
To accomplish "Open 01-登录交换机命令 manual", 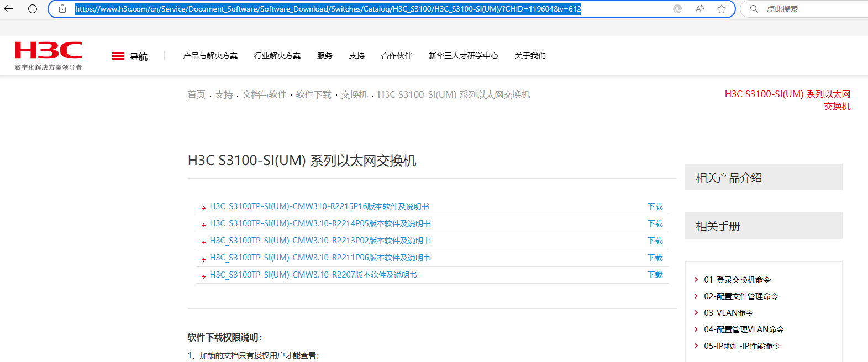I will (x=737, y=280).
